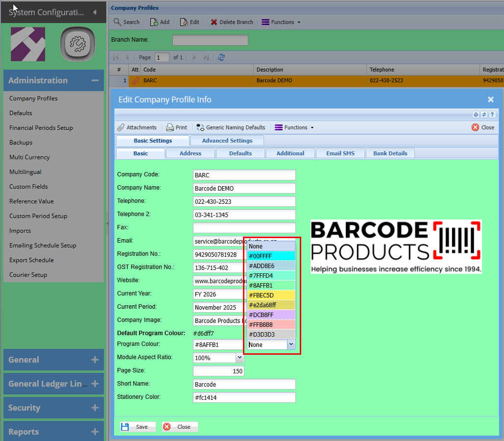The image size is (504, 441).
Task: Open the Module Aspect Ratio dropdown
Action: pyautogui.click(x=240, y=358)
